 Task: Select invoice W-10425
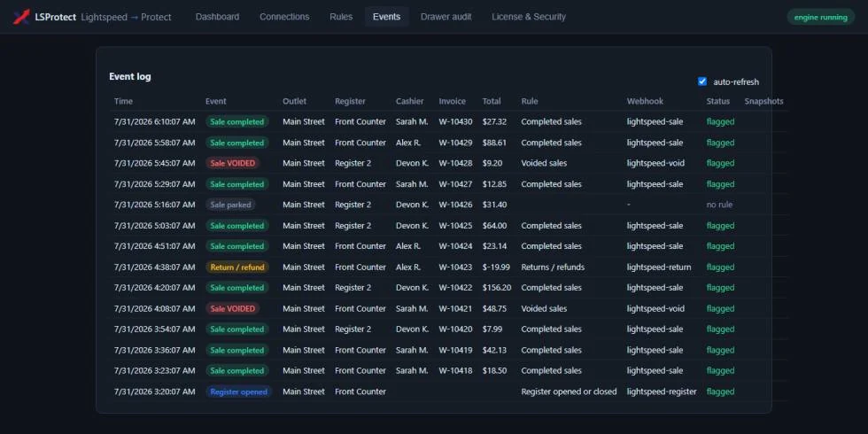(455, 226)
